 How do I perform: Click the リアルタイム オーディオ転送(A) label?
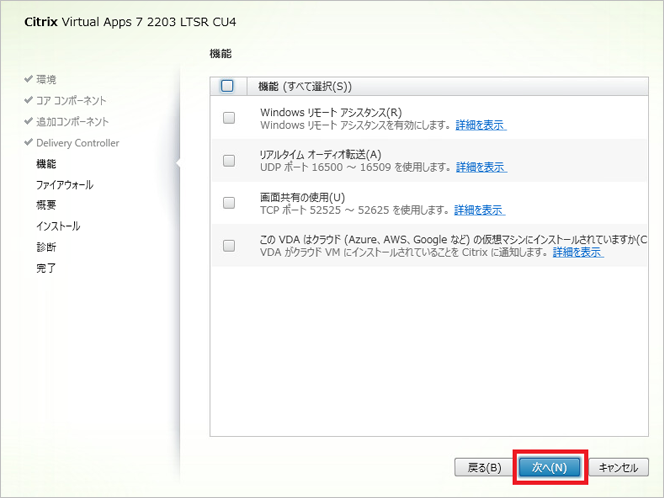321,155
